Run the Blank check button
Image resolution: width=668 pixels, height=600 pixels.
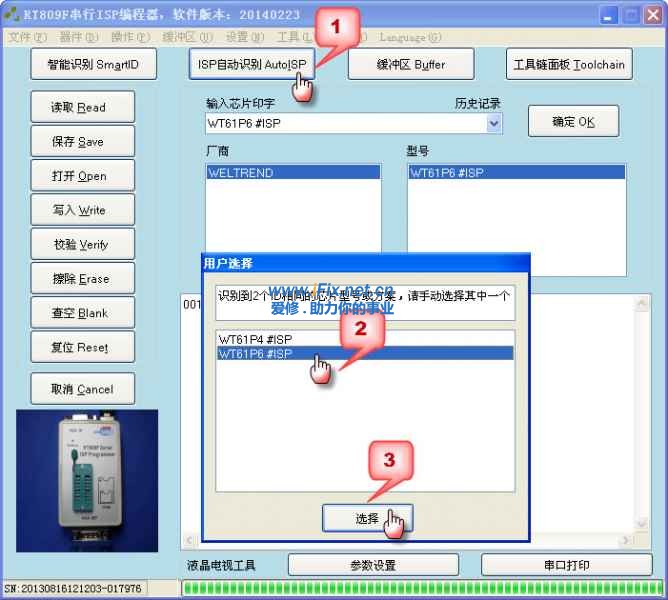point(79,313)
